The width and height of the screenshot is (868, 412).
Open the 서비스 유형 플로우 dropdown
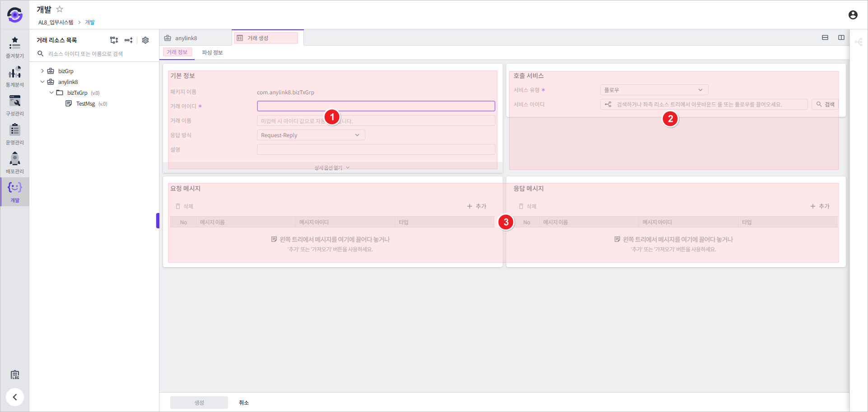(x=654, y=90)
